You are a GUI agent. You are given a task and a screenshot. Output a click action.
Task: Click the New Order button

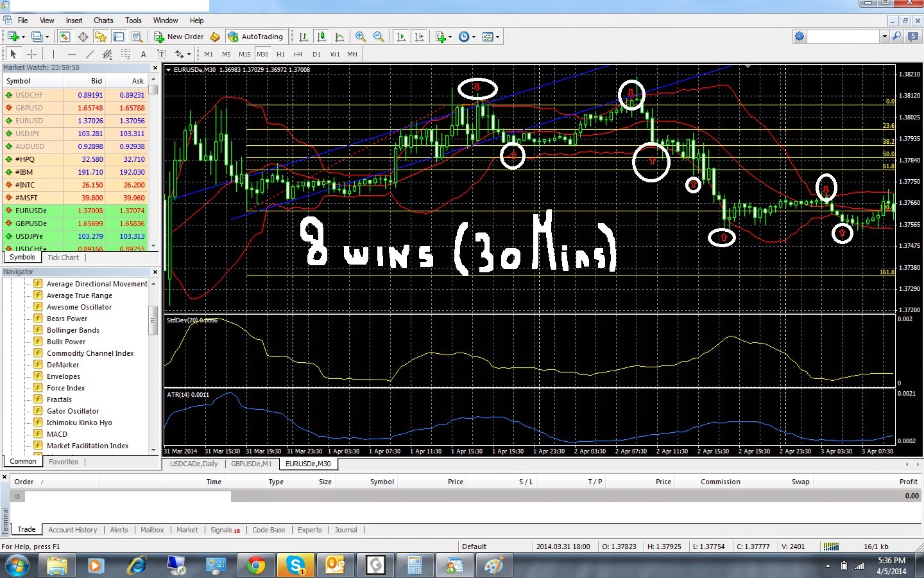179,37
